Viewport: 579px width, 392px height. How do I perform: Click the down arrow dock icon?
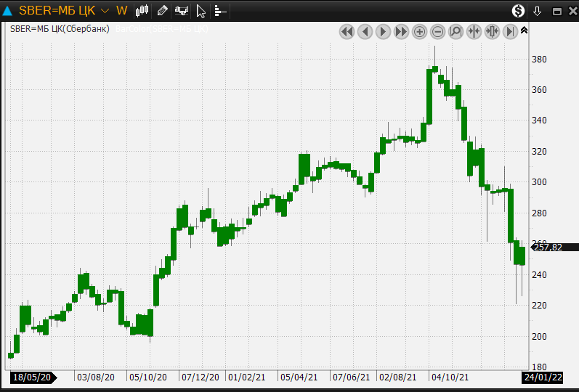538,11
